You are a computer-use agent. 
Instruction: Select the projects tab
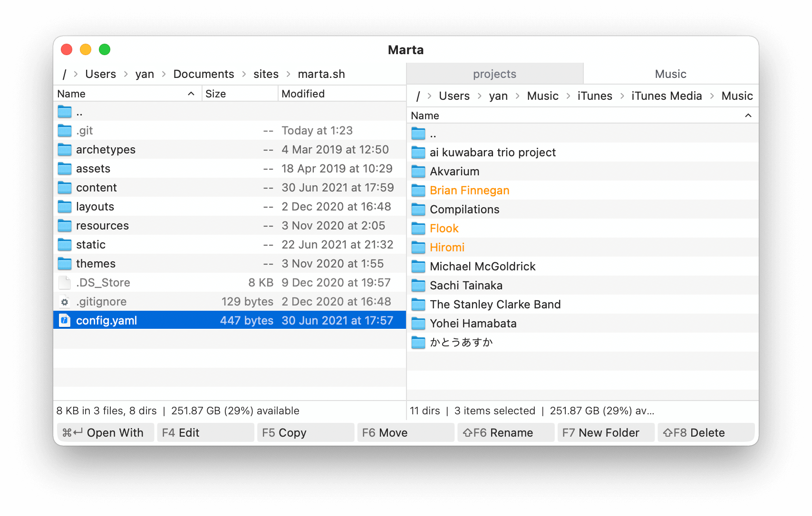(494, 74)
